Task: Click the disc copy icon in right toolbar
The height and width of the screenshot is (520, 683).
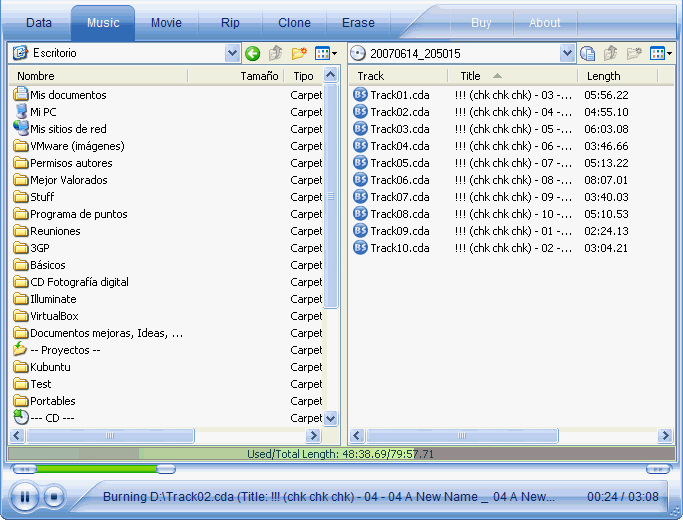Action: click(x=587, y=54)
